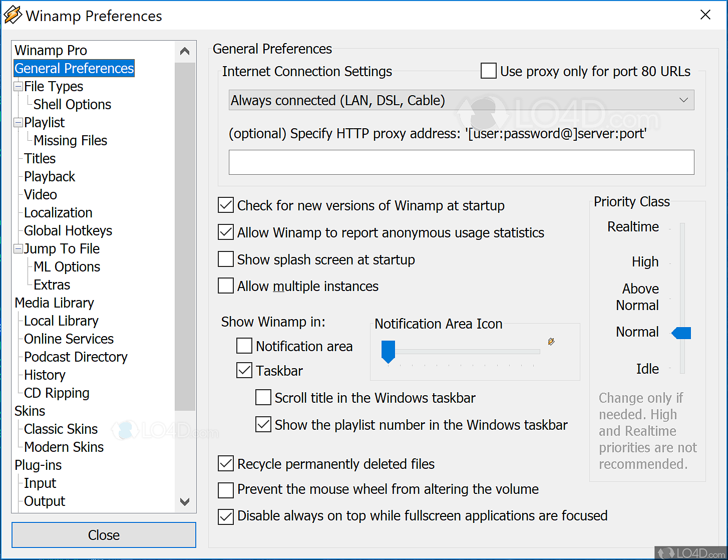Collapse the Playlist tree node
The width and height of the screenshot is (728, 560).
click(x=19, y=123)
